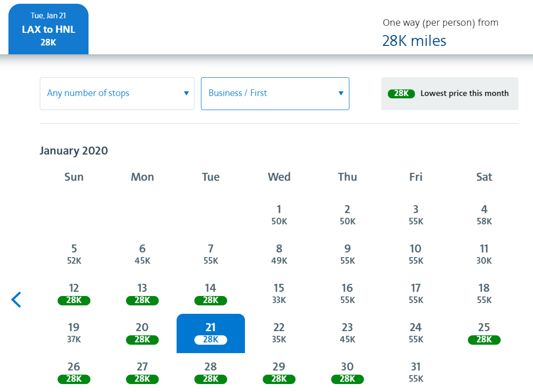Pick January 12 with 28K price
The width and height of the screenshot is (533, 392).
point(74,294)
